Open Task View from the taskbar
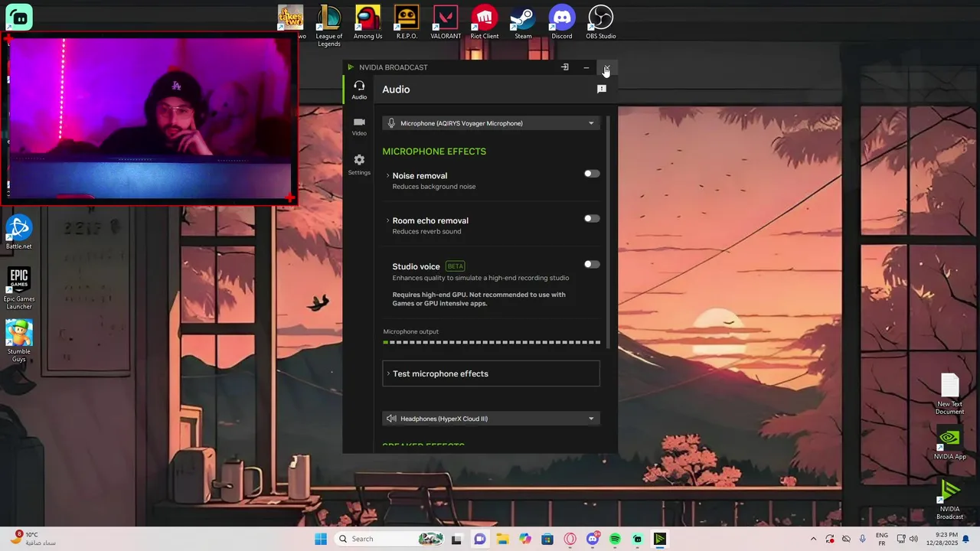980x551 pixels. pos(456,539)
